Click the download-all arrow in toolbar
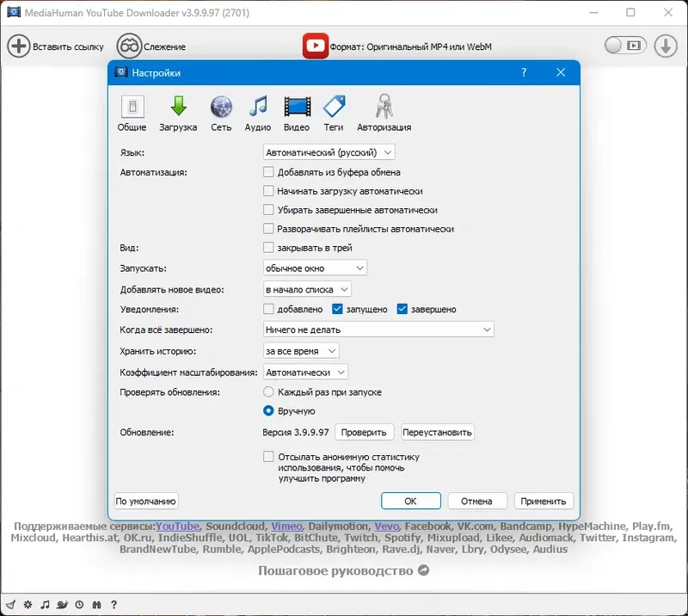688x616 pixels. point(665,46)
